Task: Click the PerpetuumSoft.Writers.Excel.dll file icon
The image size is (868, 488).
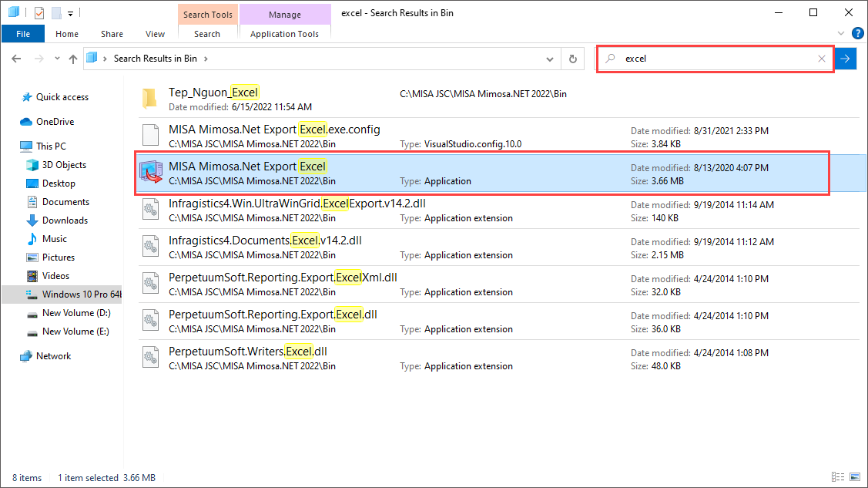Action: click(x=151, y=358)
